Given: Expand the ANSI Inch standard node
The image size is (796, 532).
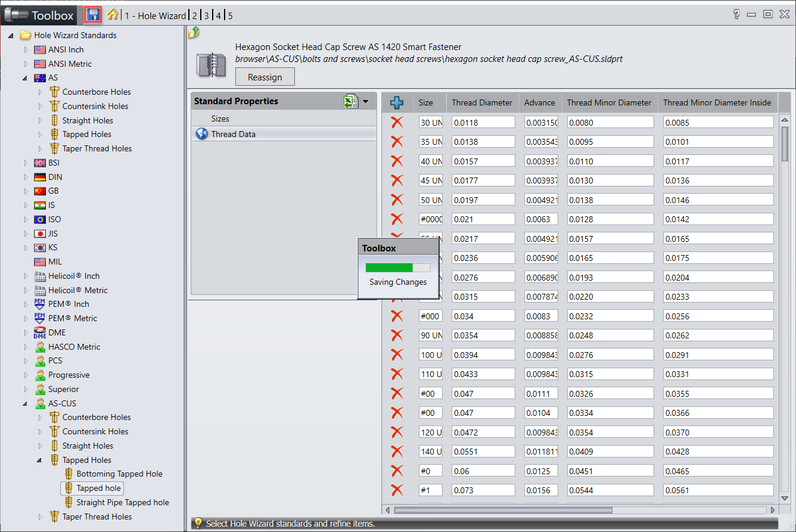Looking at the screenshot, I should pyautogui.click(x=26, y=49).
